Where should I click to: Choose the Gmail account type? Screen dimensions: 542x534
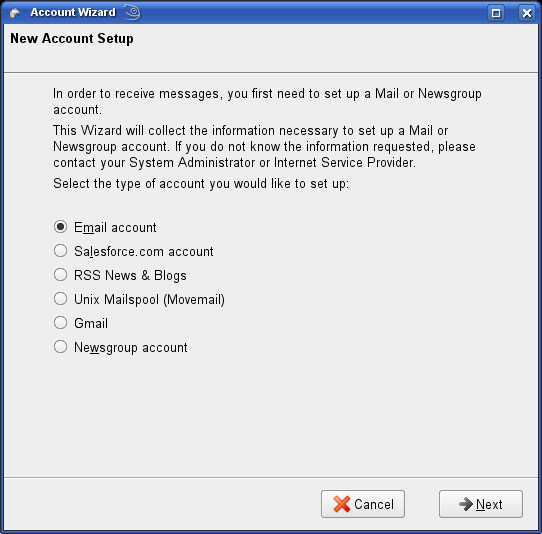tap(60, 323)
